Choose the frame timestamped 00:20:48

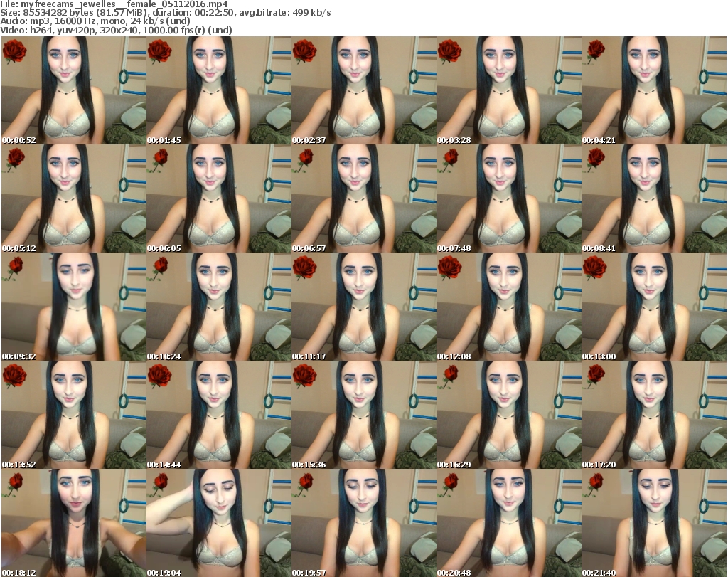[x=508, y=523]
